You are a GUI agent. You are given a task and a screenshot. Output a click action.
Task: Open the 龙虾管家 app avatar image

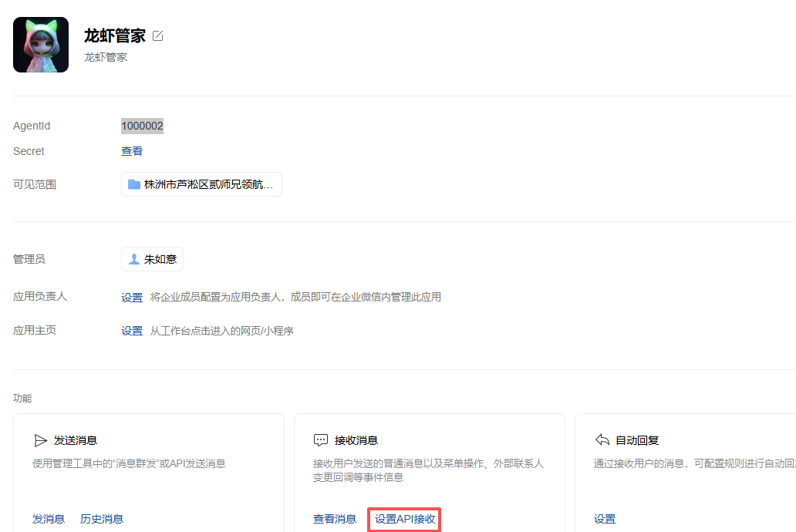pos(40,44)
